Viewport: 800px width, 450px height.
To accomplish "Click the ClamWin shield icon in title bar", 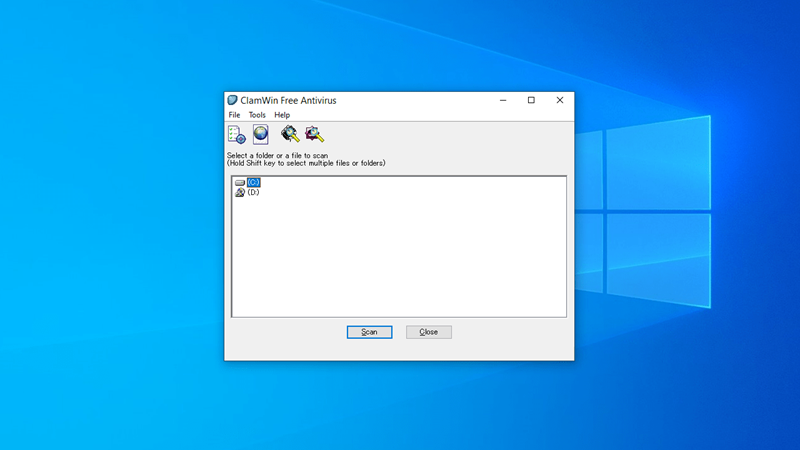I will (x=232, y=101).
